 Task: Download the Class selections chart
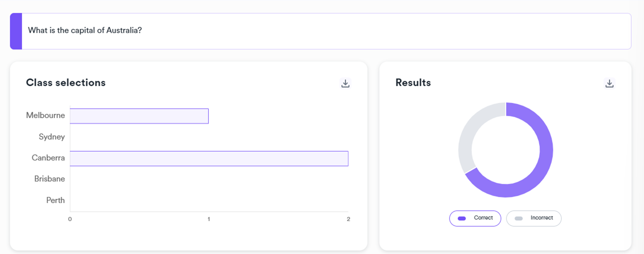click(345, 83)
